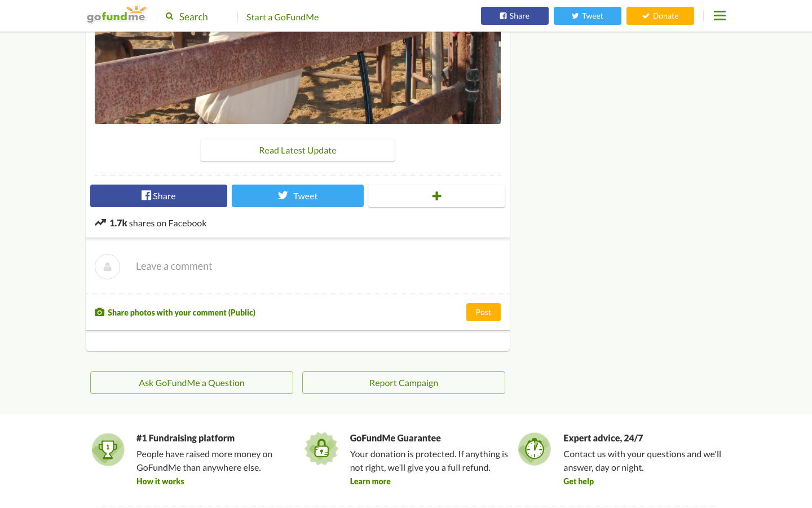812x508 pixels.
Task: Click the user avatar icon in comment box
Action: point(107,267)
